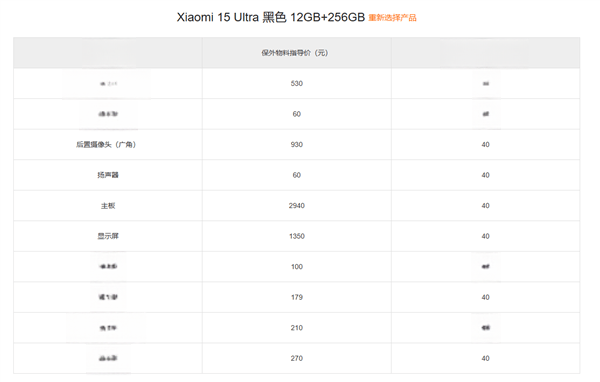600x382 pixels.
Task: Click the 40 fee in the 扬声器 row
Action: 486,175
